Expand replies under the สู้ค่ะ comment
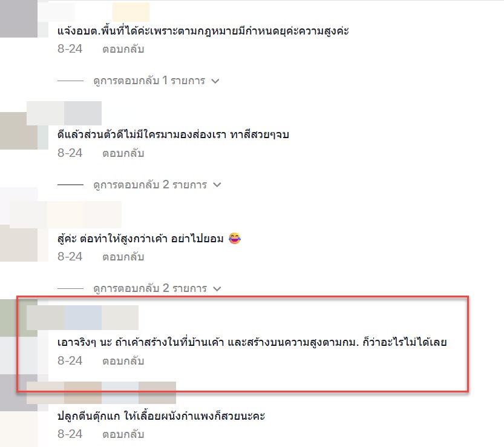The image size is (504, 447). [x=157, y=288]
